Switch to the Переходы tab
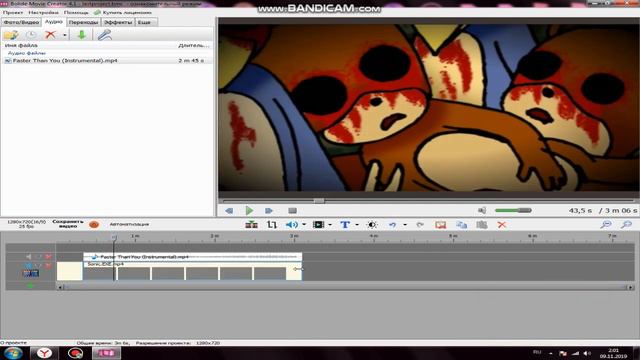 click(x=83, y=22)
